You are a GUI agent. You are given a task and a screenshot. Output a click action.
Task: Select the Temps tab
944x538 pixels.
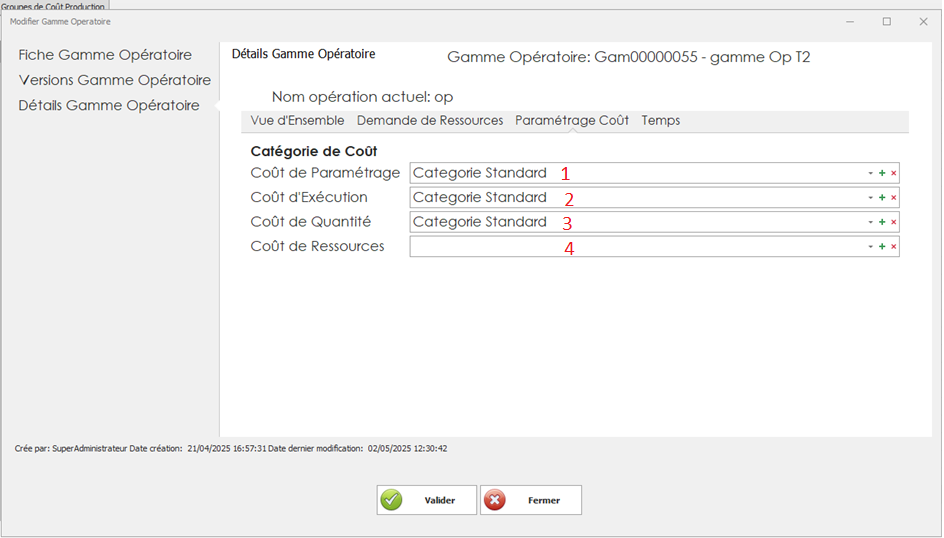[x=660, y=121]
